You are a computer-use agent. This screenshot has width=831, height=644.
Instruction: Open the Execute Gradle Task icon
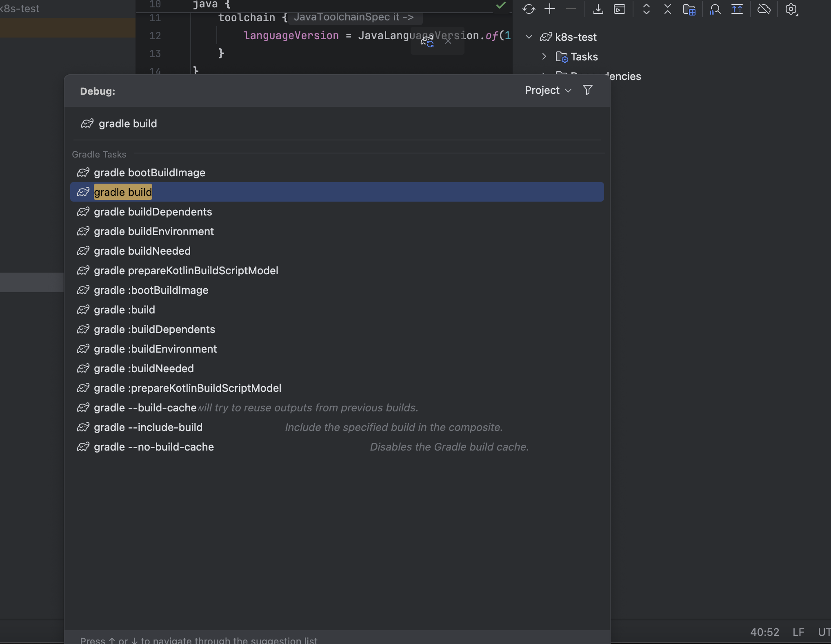tap(619, 9)
